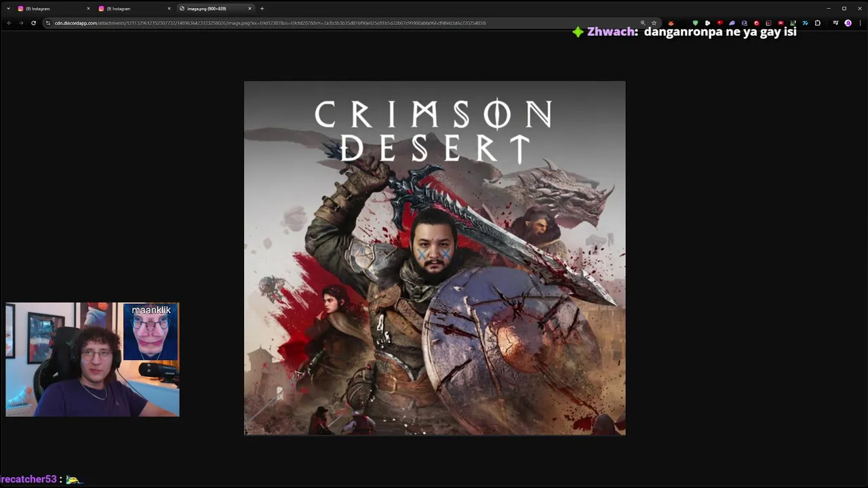The width and height of the screenshot is (868, 488).
Task: Open the 7TV extension
Action: (805, 23)
